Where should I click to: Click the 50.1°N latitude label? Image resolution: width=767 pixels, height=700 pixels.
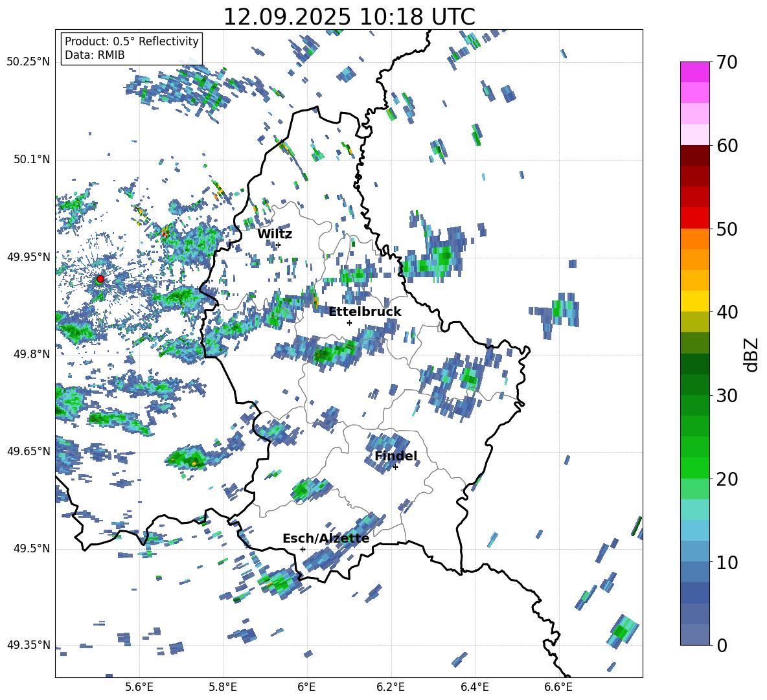tap(31, 160)
